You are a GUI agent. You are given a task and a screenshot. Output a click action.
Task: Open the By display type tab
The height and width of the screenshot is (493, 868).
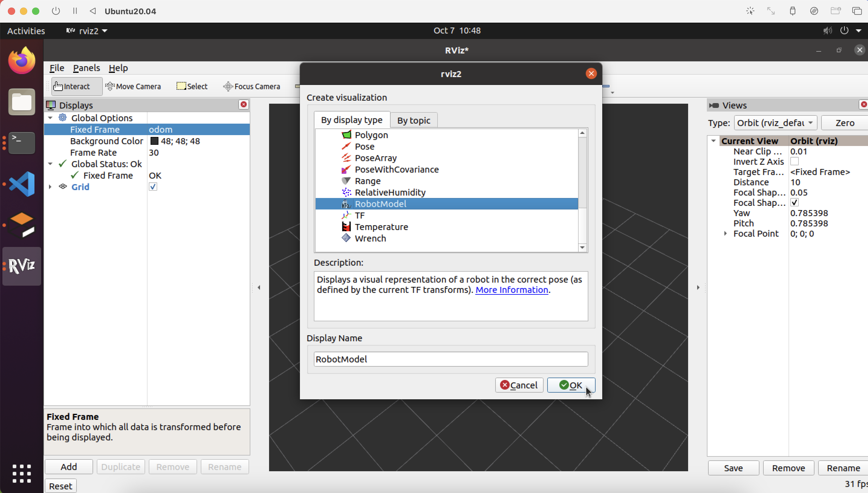coord(352,120)
